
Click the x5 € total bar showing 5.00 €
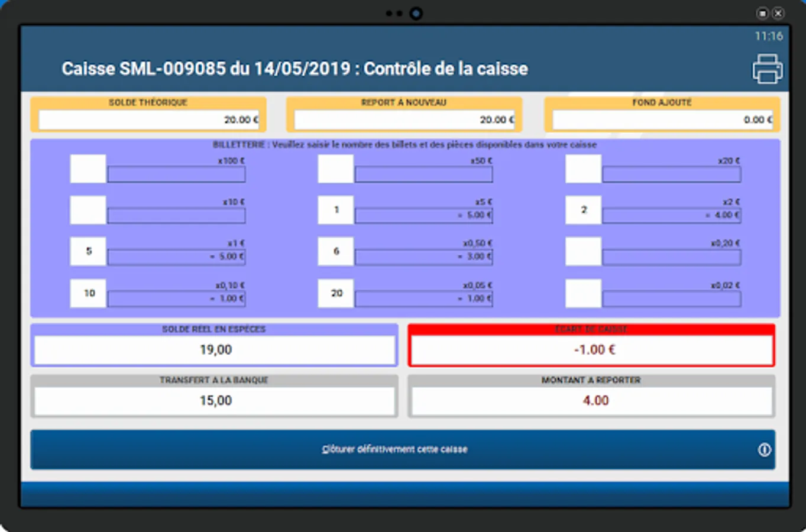[x=423, y=216]
